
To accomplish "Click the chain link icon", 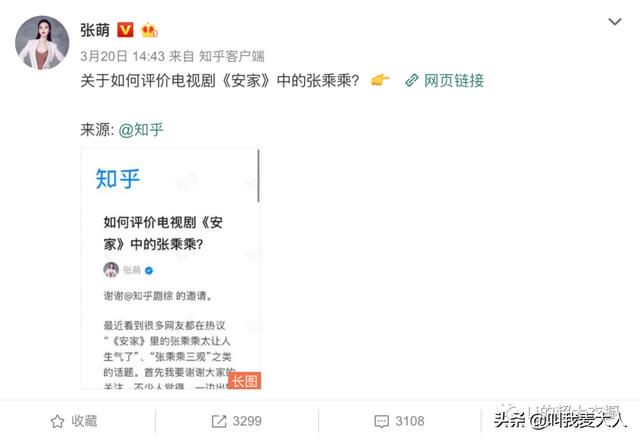I will coord(412,80).
